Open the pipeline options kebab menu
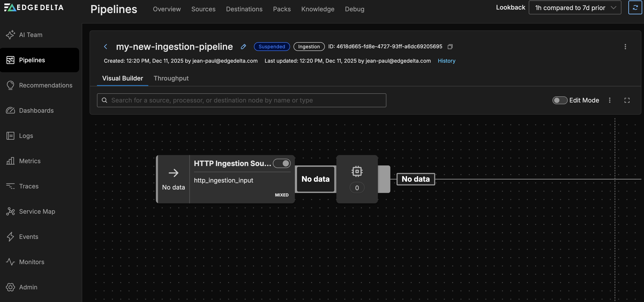This screenshot has width=644, height=302. [625, 47]
